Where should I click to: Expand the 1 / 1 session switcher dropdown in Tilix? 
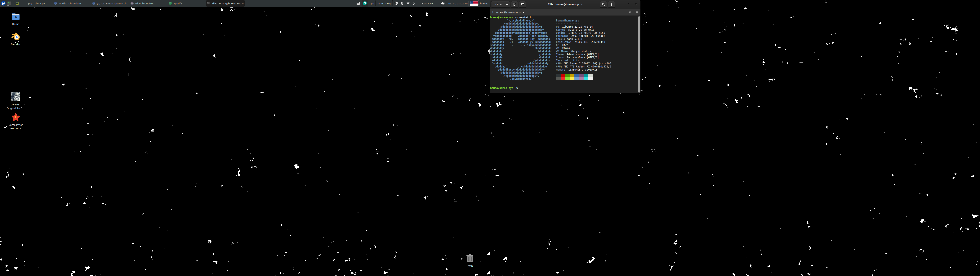pos(497,5)
